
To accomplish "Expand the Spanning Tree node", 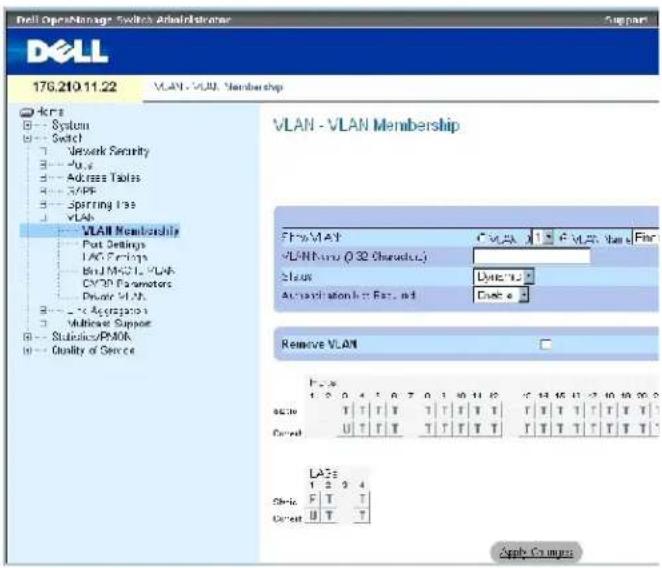I will [x=43, y=204].
